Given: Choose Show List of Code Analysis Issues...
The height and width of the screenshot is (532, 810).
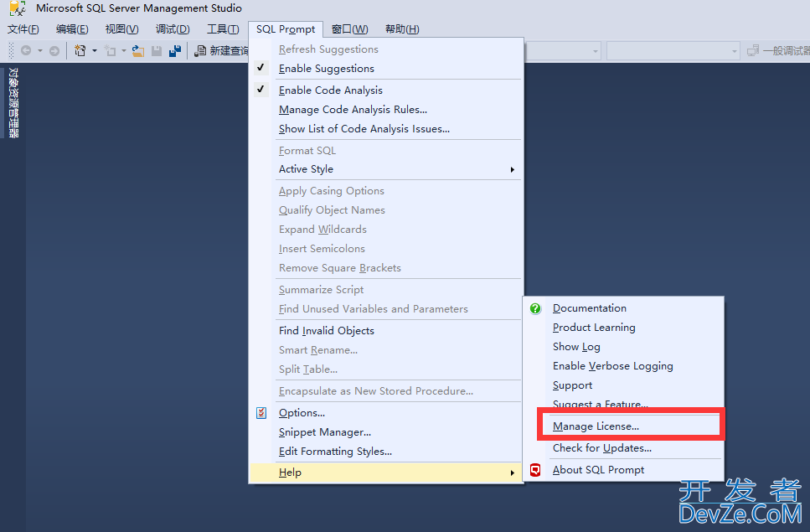Looking at the screenshot, I should [364, 129].
